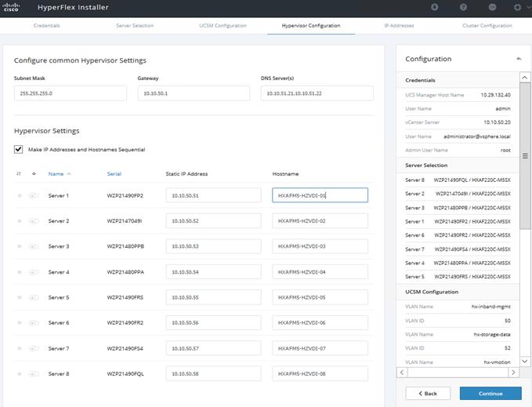This screenshot has height=407, width=532.
Task: Toggle the switch on Server 1 row
Action: coord(33,195)
